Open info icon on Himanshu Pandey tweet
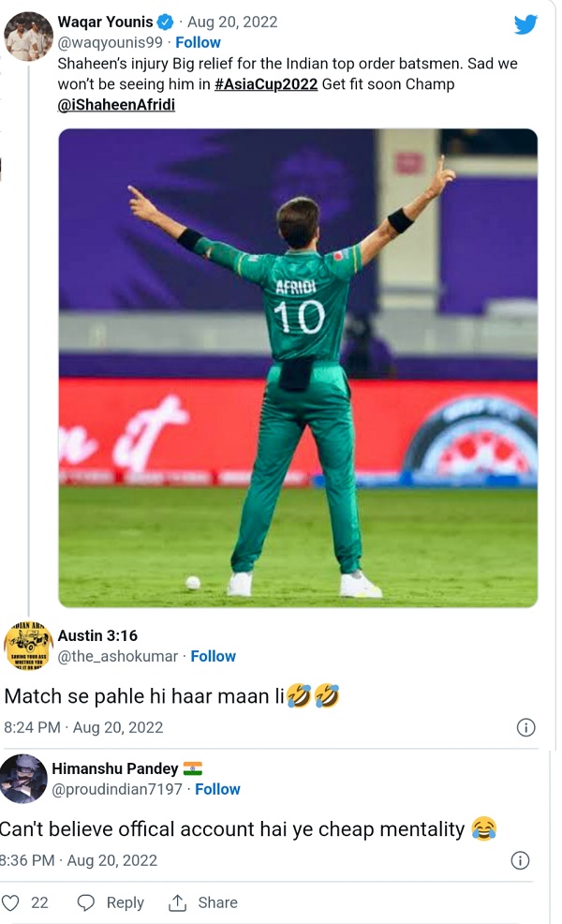Viewport: 562px width, 924px height. click(520, 860)
